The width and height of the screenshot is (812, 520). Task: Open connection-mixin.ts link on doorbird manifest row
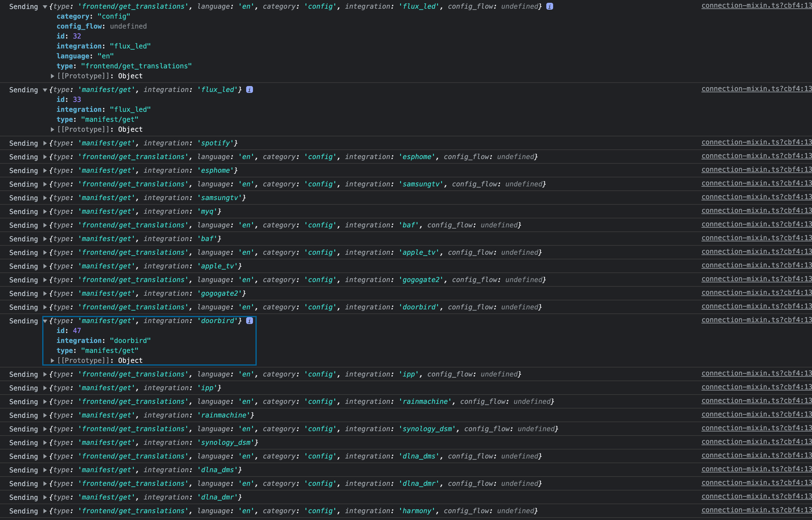click(756, 320)
